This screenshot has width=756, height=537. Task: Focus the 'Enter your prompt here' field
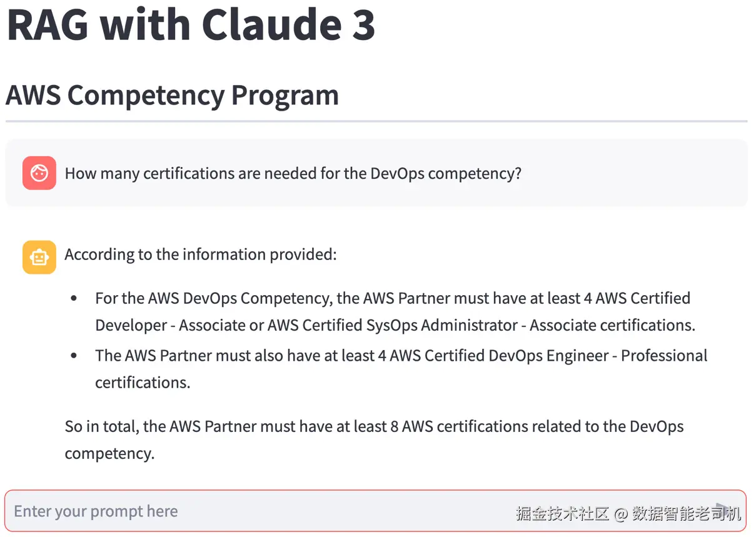click(x=250, y=511)
